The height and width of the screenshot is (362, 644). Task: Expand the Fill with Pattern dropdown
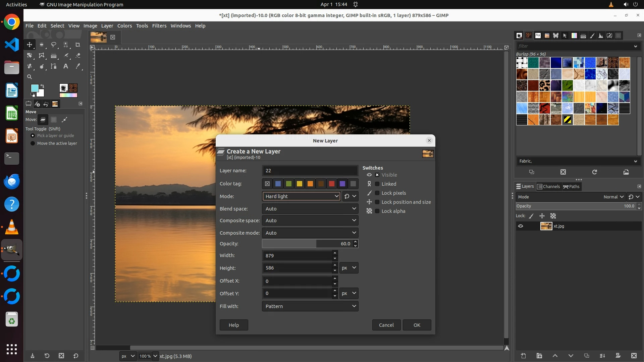pyautogui.click(x=310, y=306)
